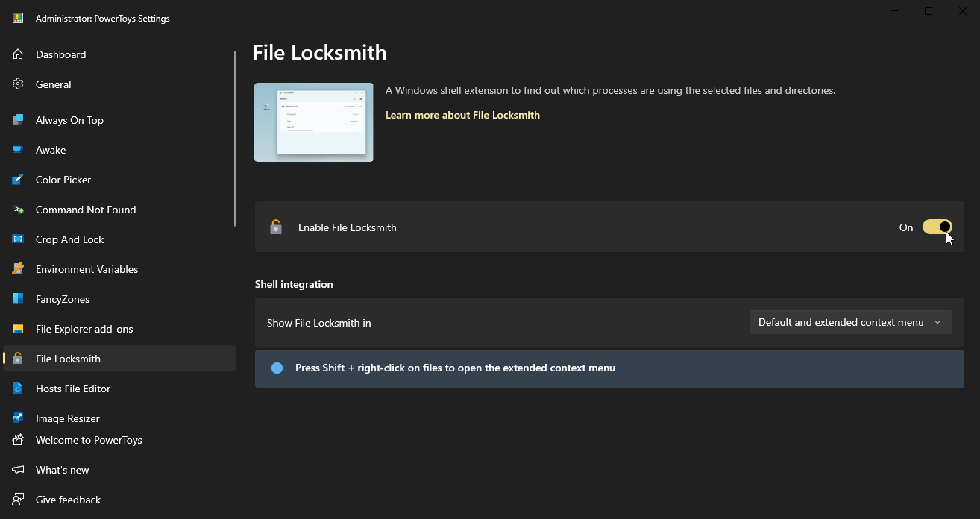Click the 'A Windows shell extension' description text

pos(610,90)
